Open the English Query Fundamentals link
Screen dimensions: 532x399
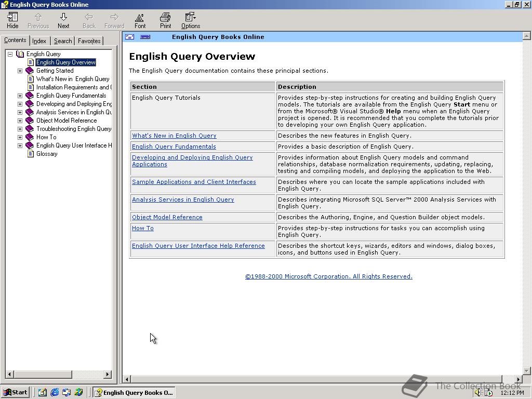tap(174, 147)
